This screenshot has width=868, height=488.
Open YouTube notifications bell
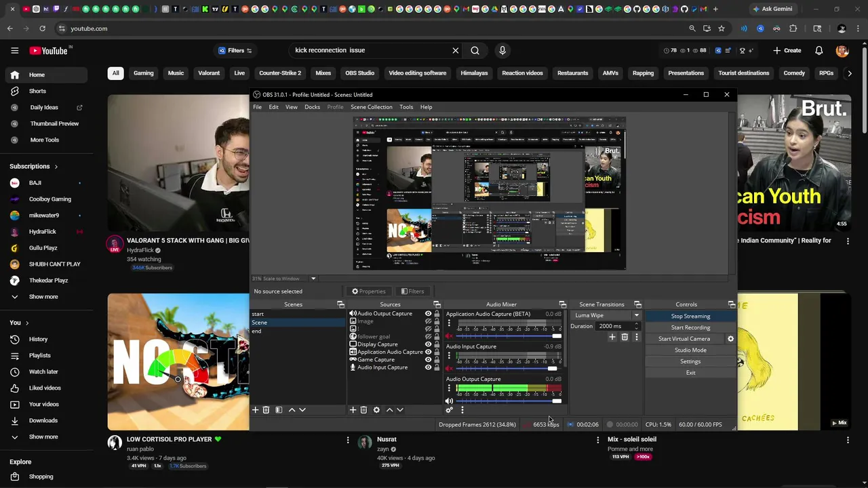click(x=819, y=50)
